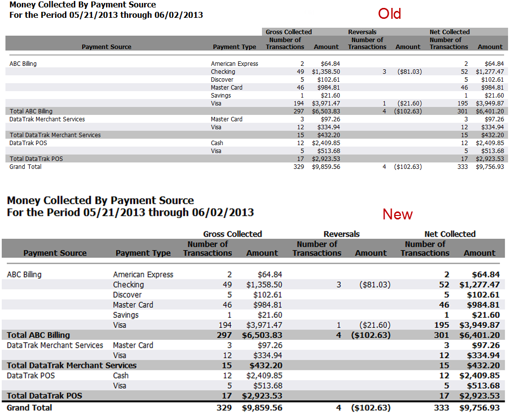The image size is (513, 420).
Task: Click the old report's date period line
Action: click(x=106, y=15)
